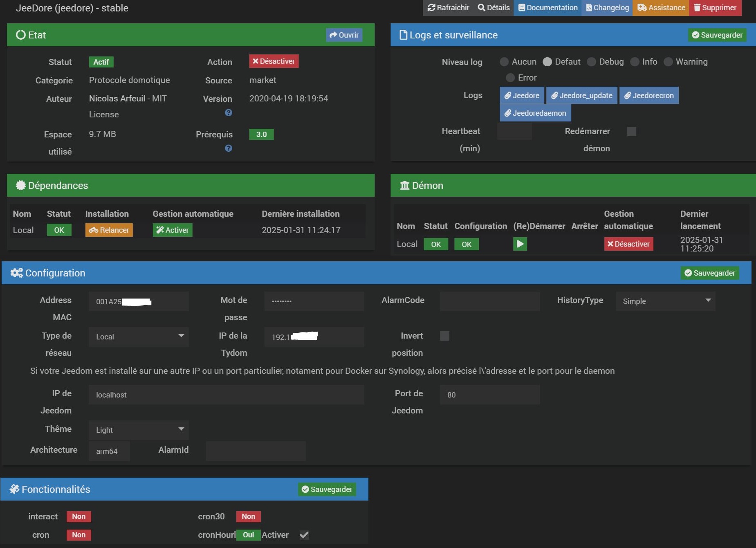Click the help icon under Prérequis
This screenshot has width=756, height=548.
[229, 148]
